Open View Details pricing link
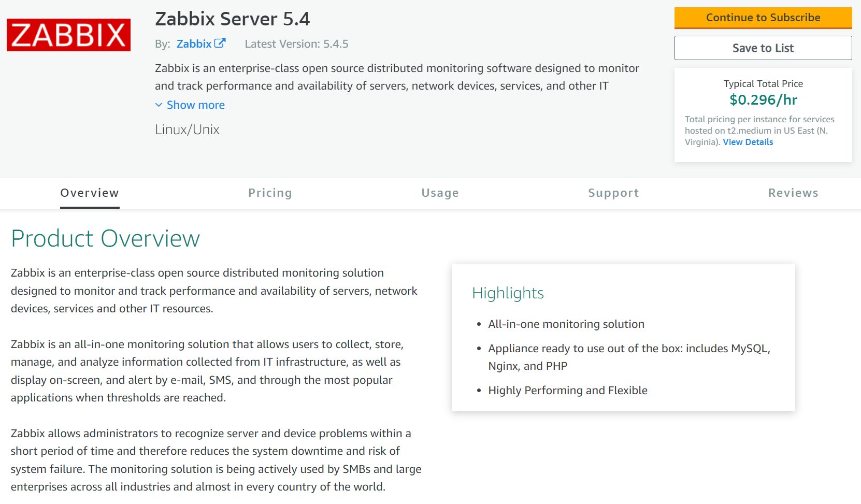The image size is (861, 504). (x=748, y=142)
